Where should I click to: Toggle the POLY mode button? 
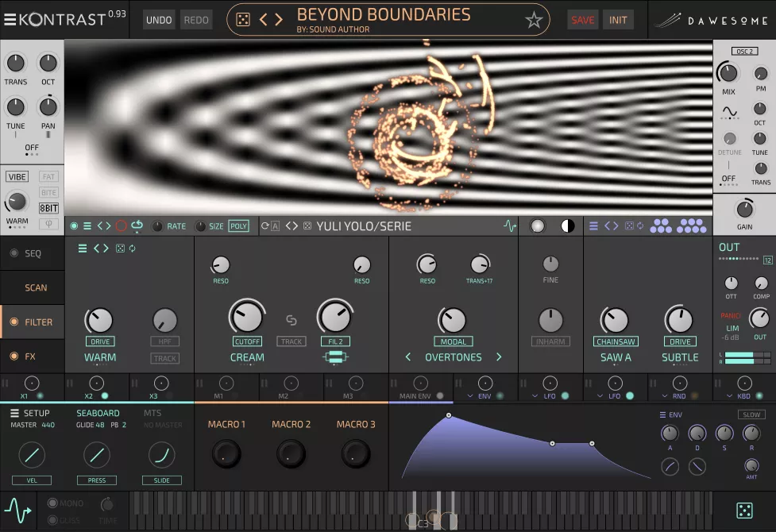pyautogui.click(x=238, y=226)
